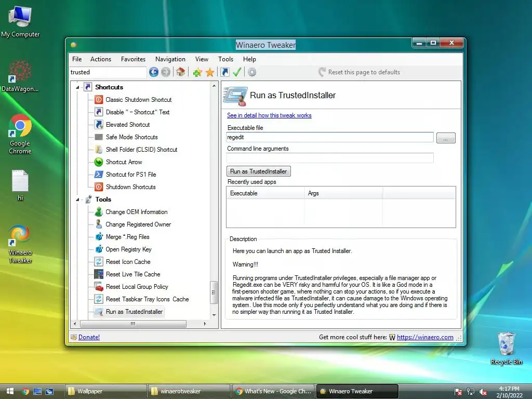Image resolution: width=532 pixels, height=399 pixels.
Task: Click the Shutdown Shortcuts red icon
Action: pyautogui.click(x=99, y=187)
